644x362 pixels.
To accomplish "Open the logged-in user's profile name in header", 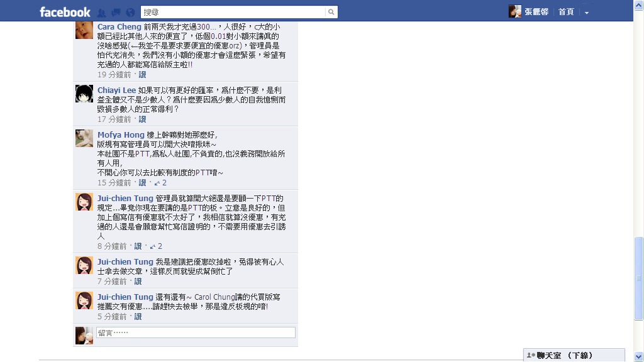I will click(536, 12).
